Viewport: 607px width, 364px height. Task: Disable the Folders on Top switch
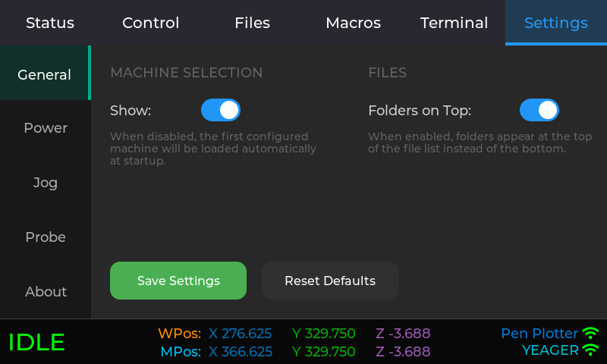539,110
